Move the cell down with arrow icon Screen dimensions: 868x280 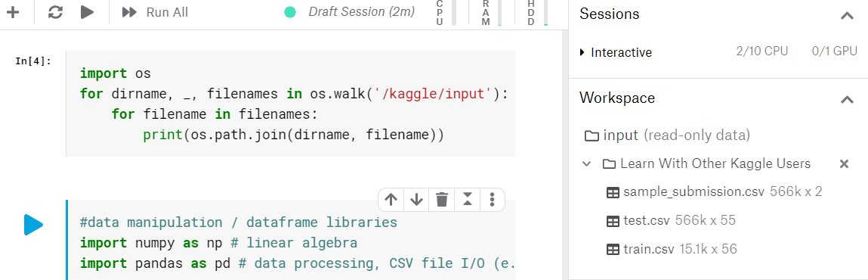click(416, 200)
